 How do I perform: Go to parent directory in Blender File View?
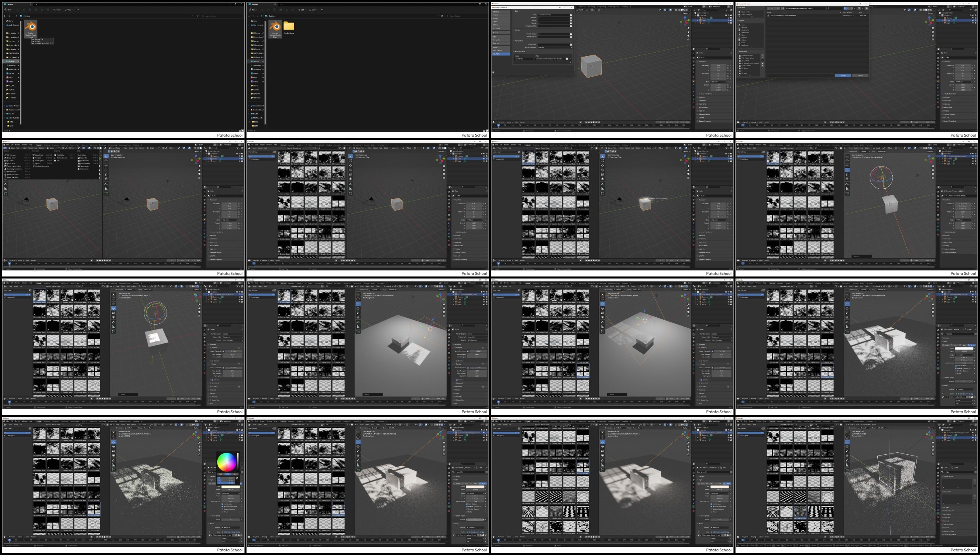775,8
